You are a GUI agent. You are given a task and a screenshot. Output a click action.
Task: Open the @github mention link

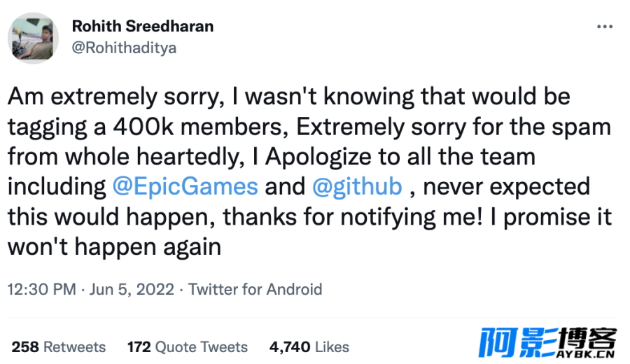pyautogui.click(x=357, y=186)
